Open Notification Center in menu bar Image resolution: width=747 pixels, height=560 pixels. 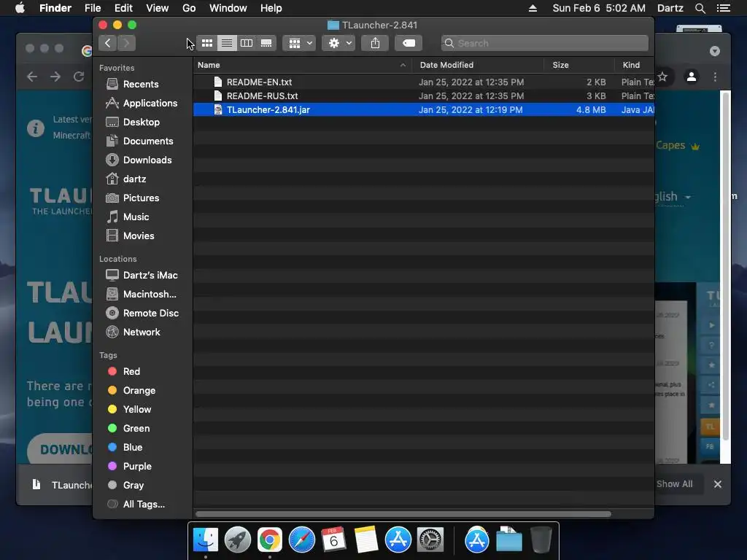click(x=724, y=8)
